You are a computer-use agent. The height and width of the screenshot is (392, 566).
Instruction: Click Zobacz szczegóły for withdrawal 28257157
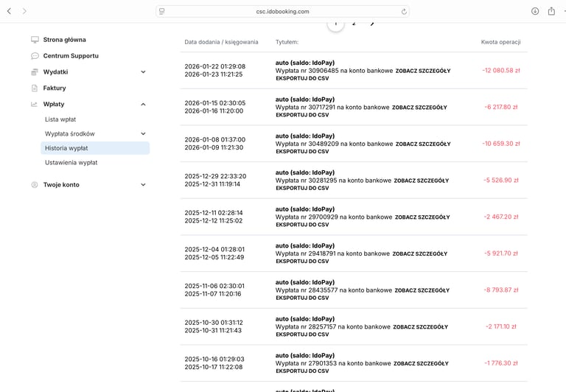coord(421,326)
